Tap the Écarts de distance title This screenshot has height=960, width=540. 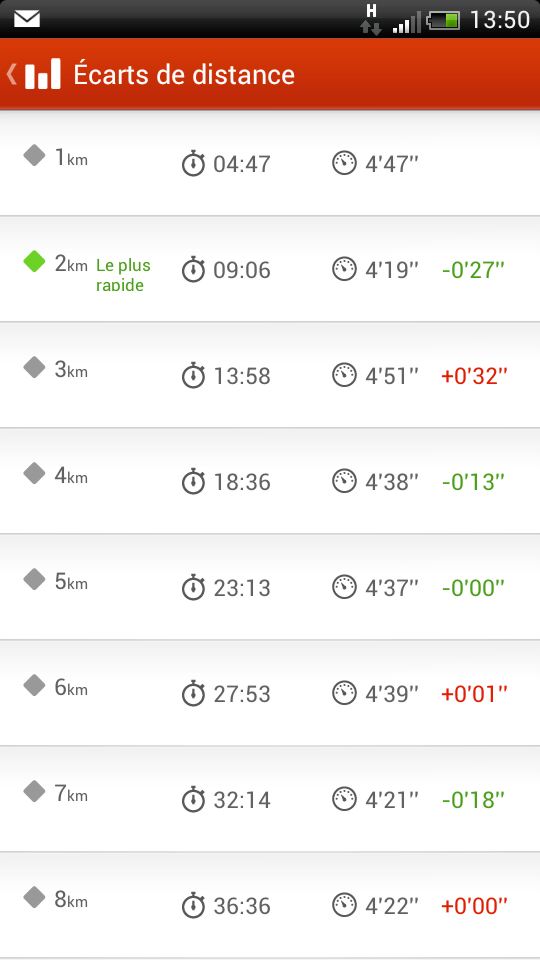[x=184, y=74]
